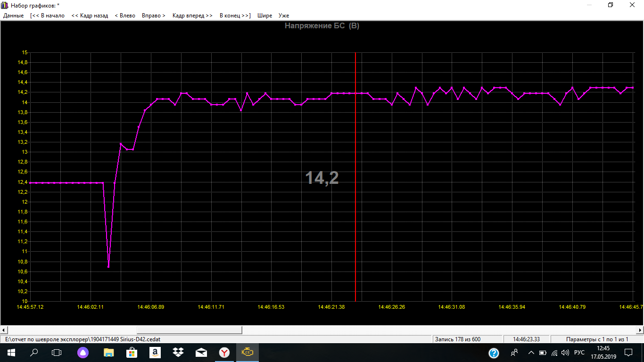This screenshot has width=644, height=362.
Task: Click Кадр назад to go back a frame
Action: coord(90,16)
